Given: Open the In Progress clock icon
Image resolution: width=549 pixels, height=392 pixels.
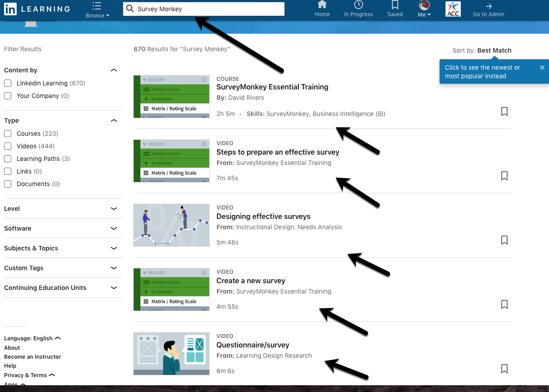Looking at the screenshot, I should pyautogui.click(x=358, y=5).
